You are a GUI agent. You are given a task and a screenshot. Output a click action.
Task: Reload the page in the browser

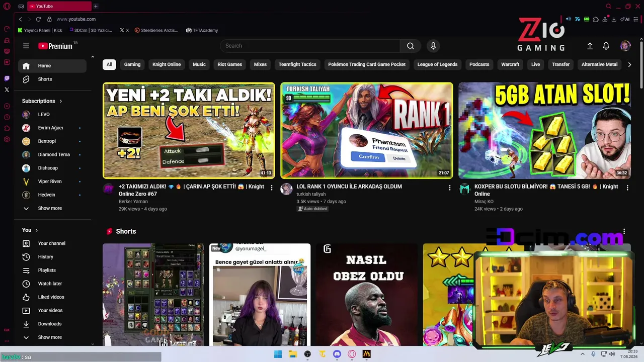(x=38, y=19)
